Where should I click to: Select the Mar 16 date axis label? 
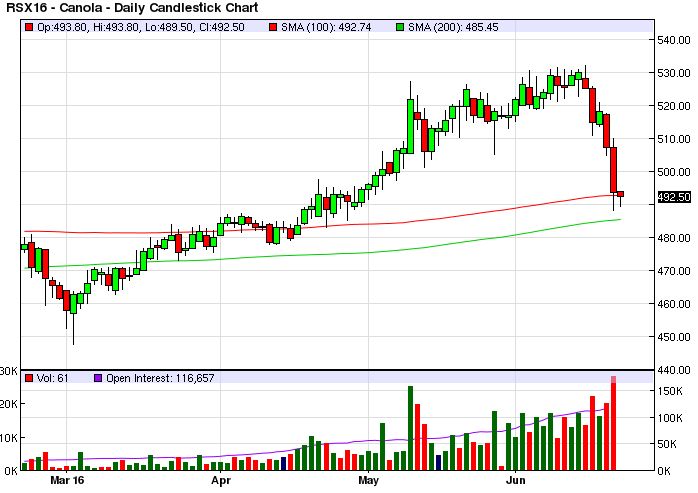tap(67, 480)
